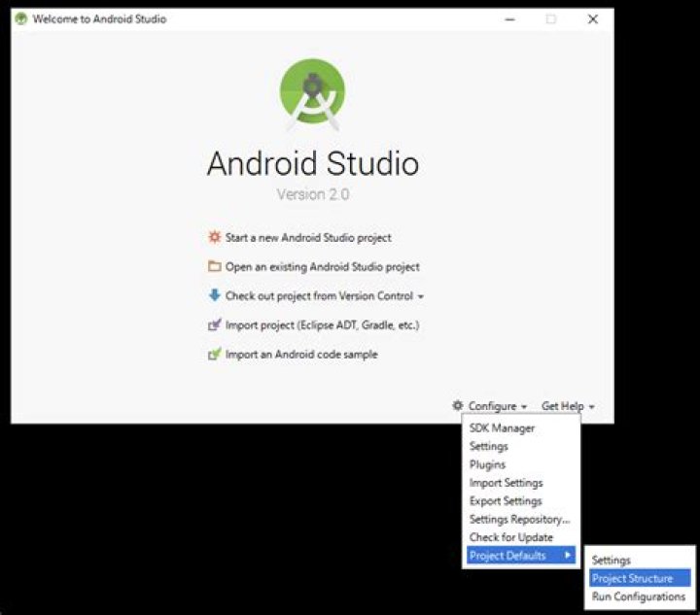Start a new Android Studio project link
This screenshot has height=615, width=700.
(308, 237)
